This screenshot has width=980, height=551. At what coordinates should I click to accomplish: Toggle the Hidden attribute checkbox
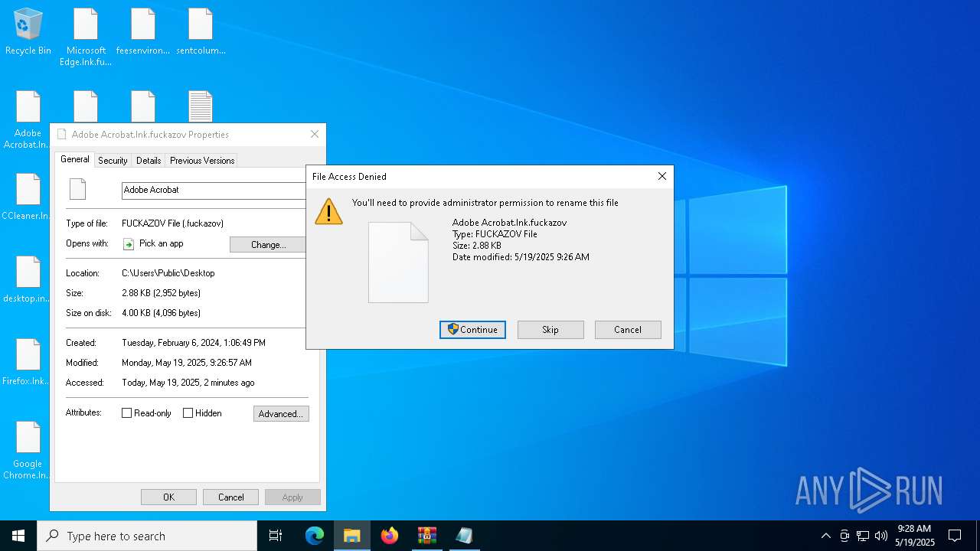click(188, 413)
